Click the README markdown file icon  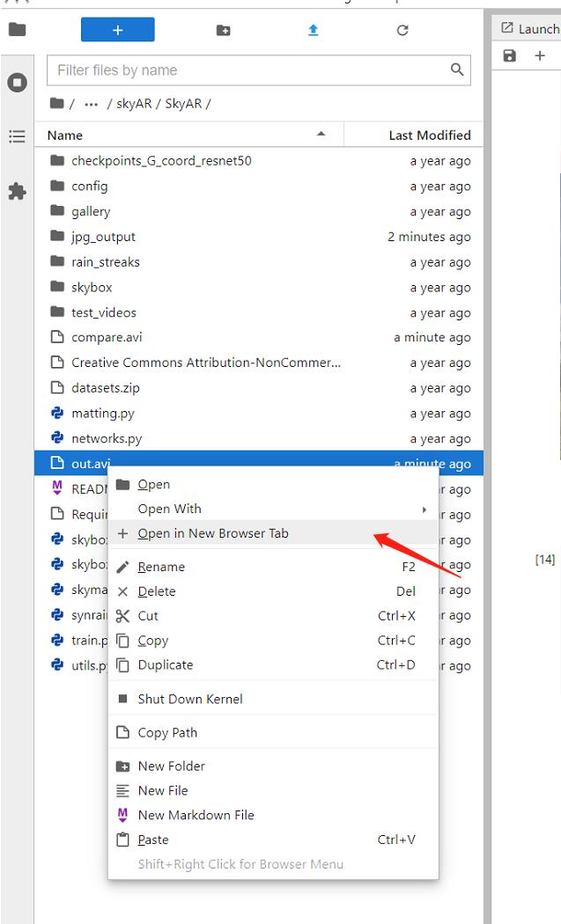point(57,488)
